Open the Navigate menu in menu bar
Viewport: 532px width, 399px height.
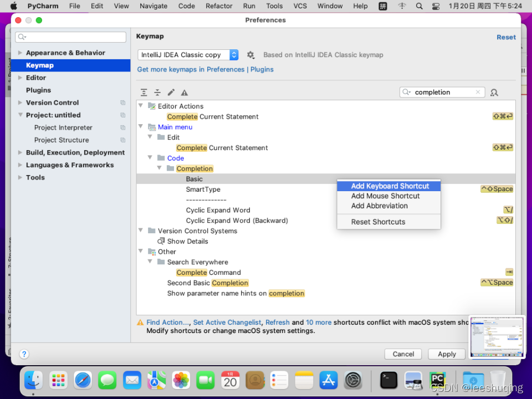pos(154,6)
